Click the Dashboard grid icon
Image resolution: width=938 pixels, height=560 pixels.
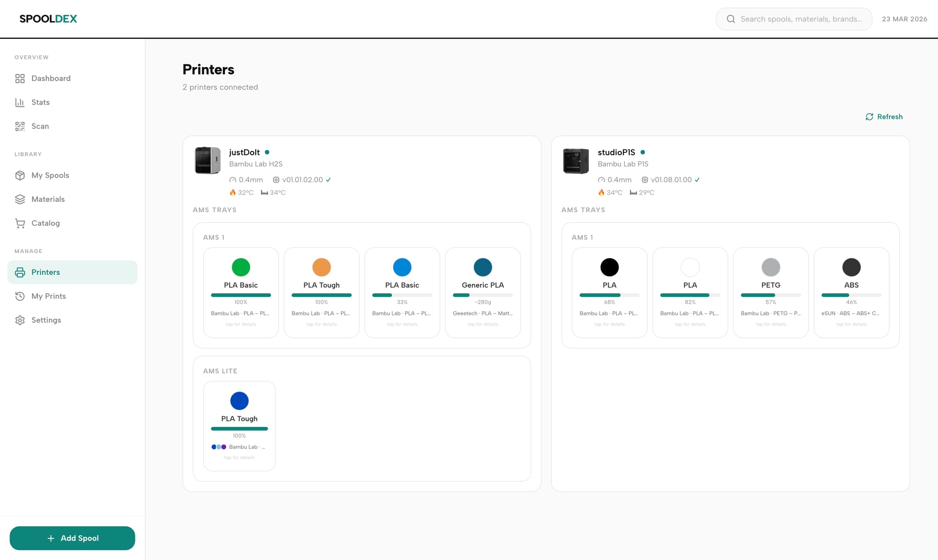click(20, 78)
